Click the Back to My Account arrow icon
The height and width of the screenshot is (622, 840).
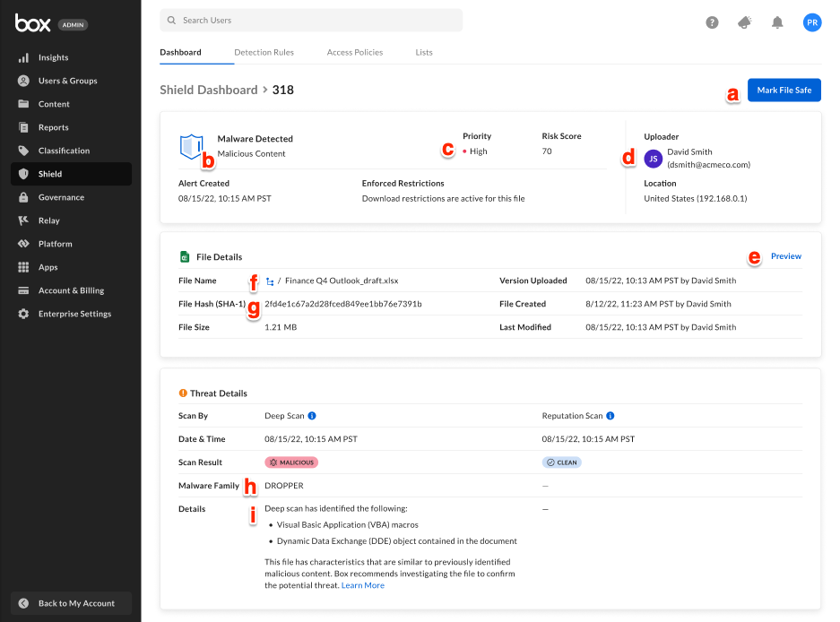point(23,603)
